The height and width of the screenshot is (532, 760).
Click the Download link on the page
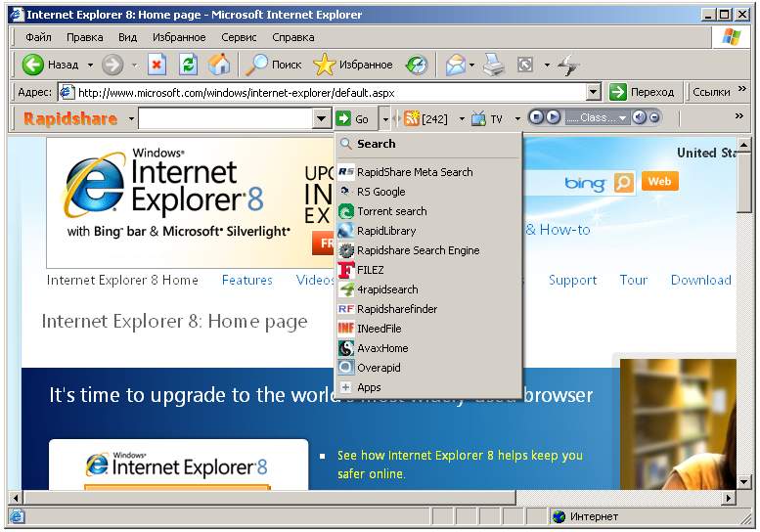[701, 280]
